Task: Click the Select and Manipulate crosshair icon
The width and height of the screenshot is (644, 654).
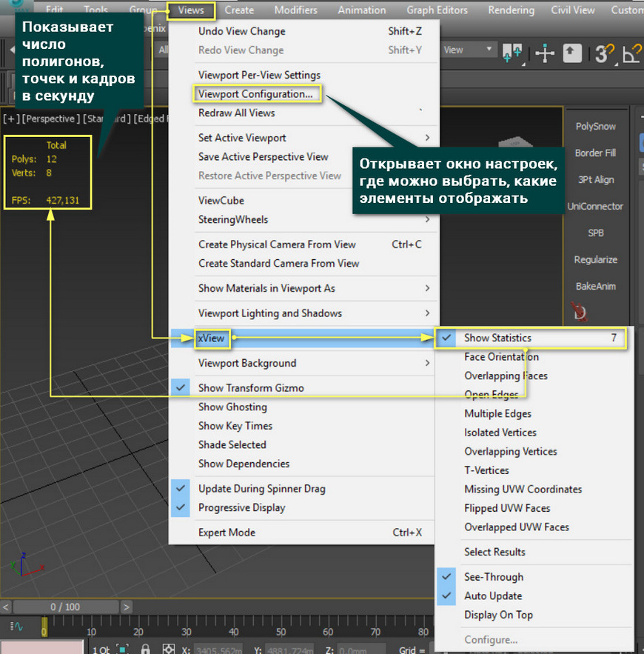Action: [545, 53]
